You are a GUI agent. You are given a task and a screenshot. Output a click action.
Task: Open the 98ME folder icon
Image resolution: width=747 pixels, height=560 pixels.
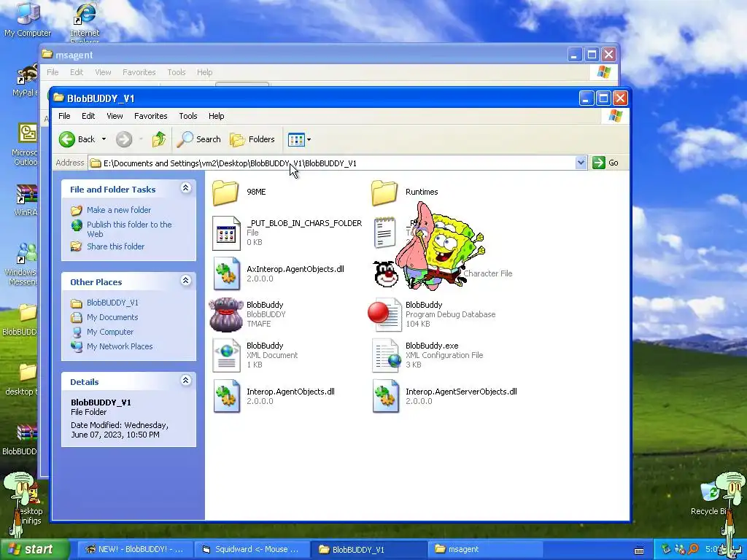pos(226,192)
